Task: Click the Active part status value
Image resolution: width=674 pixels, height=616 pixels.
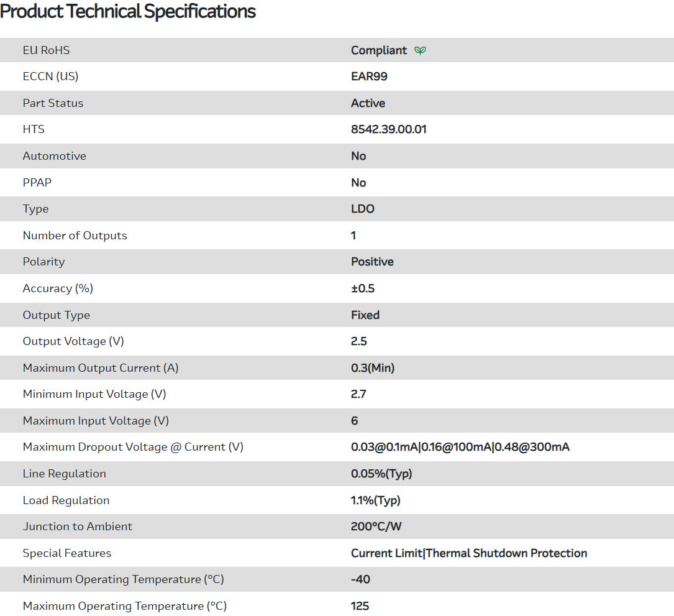Action: [x=368, y=103]
